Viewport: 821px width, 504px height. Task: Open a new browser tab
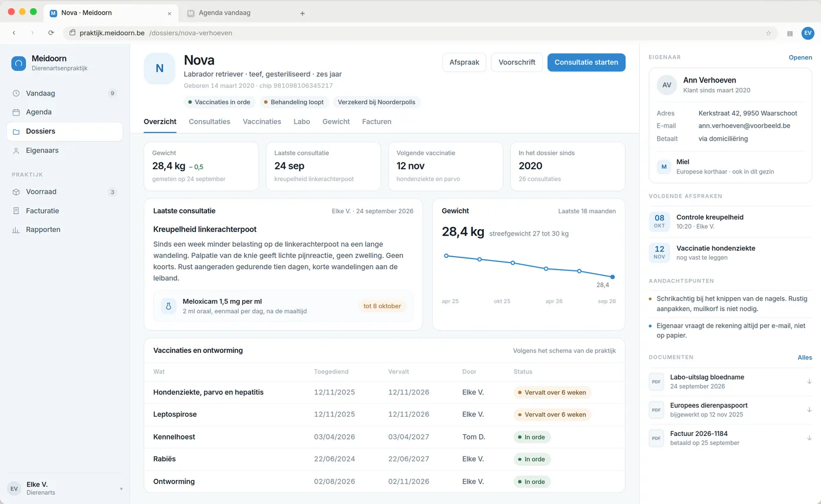coord(303,13)
